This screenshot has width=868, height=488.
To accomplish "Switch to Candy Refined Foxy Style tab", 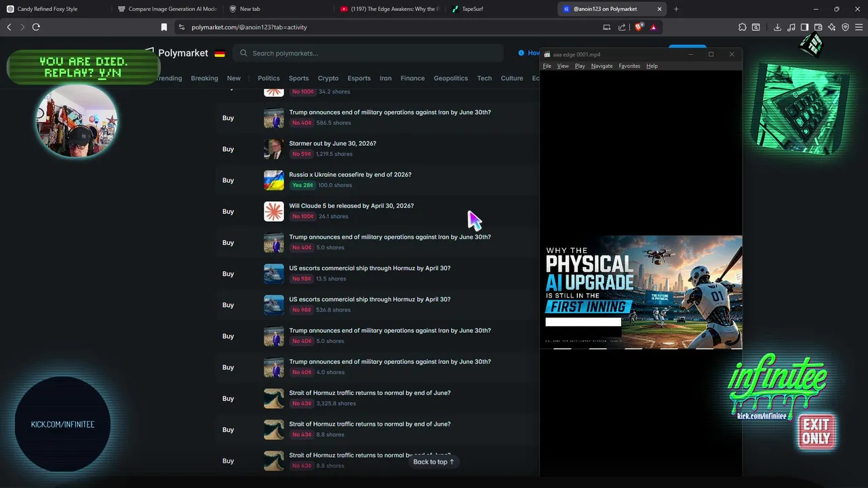I will pos(47,9).
